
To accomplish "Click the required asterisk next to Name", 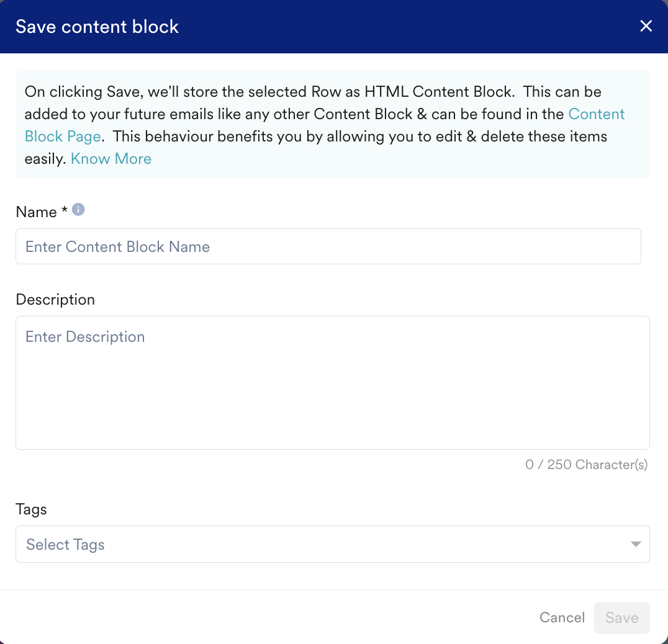I will point(64,212).
